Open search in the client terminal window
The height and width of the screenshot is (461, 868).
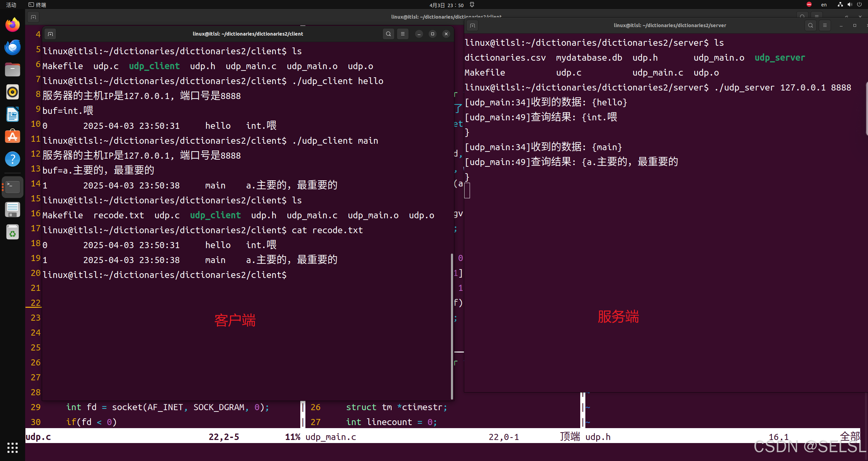(x=388, y=34)
